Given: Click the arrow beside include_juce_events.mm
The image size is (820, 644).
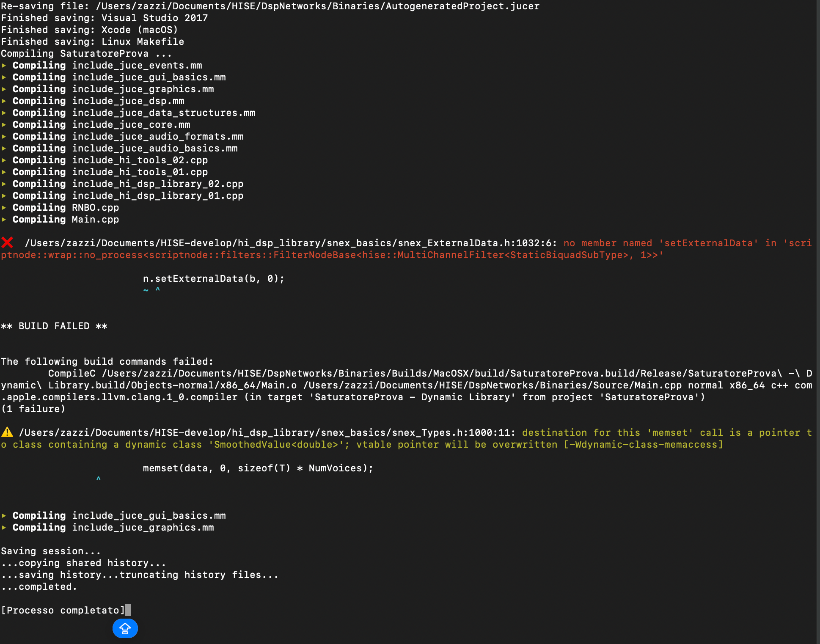Looking at the screenshot, I should coord(4,66).
